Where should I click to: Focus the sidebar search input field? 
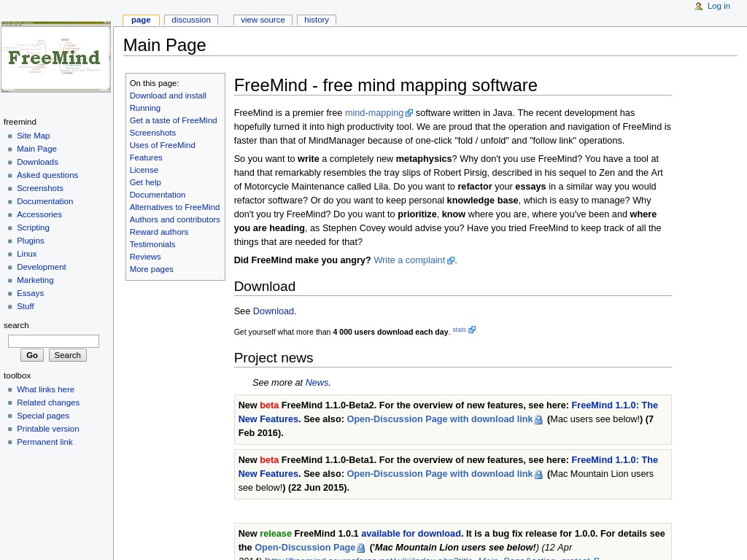tap(53, 341)
